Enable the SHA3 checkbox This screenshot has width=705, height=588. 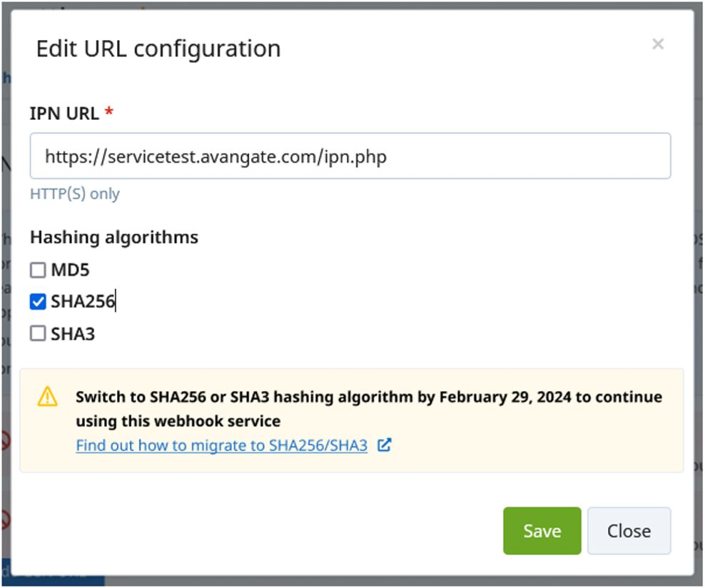[x=38, y=333]
